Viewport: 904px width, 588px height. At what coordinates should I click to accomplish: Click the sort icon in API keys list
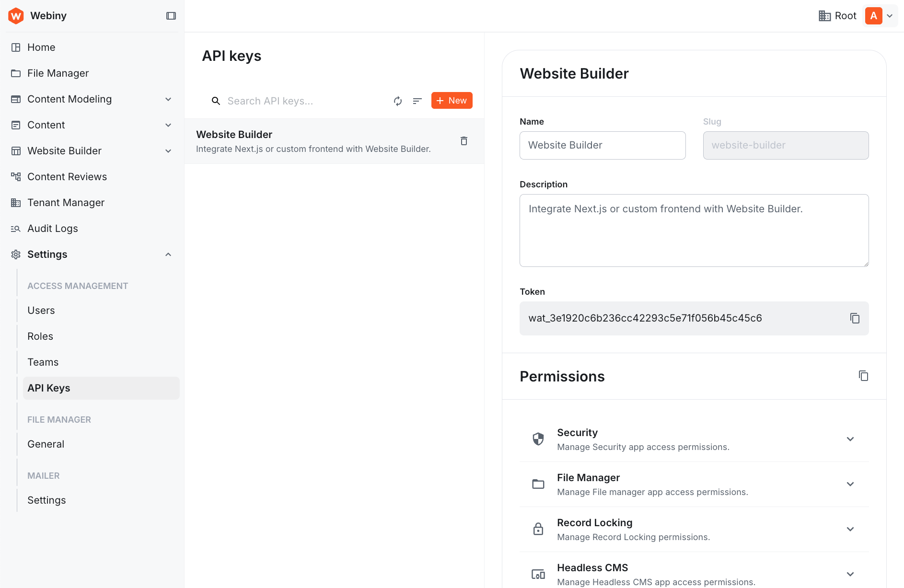[x=417, y=101]
